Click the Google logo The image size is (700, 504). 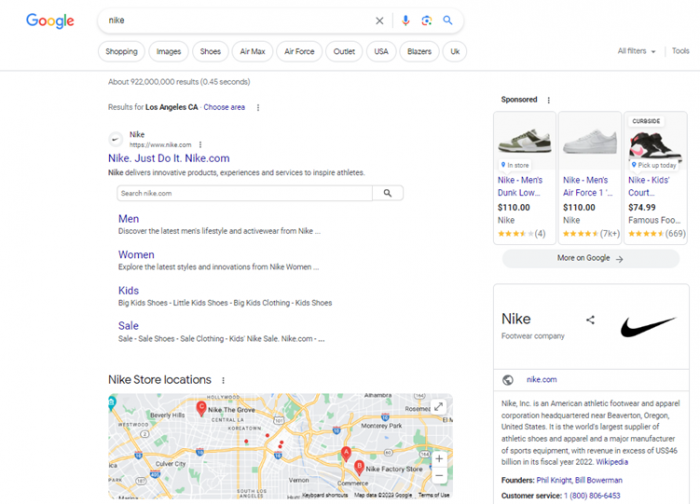tap(50, 21)
